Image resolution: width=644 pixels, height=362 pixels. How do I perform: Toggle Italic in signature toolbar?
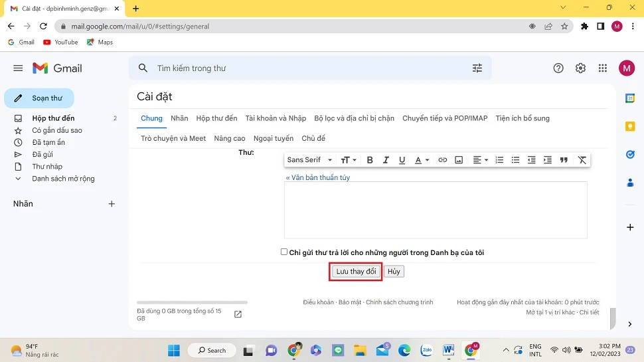click(386, 160)
